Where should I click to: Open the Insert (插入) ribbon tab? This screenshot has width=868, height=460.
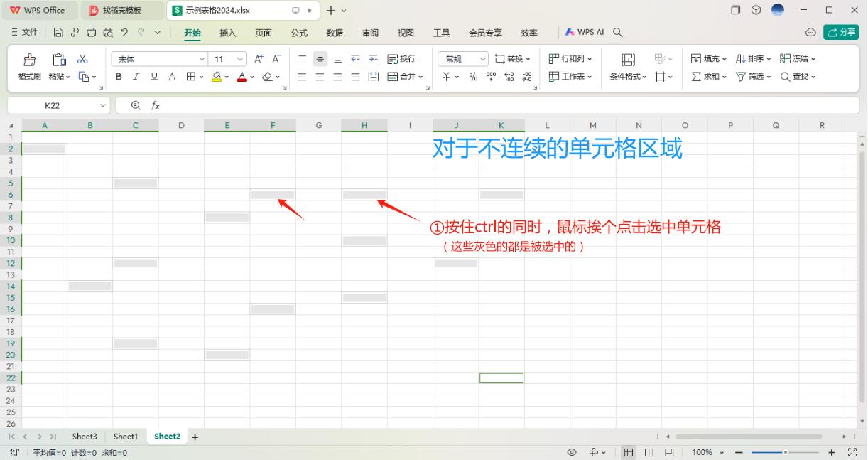tap(228, 33)
